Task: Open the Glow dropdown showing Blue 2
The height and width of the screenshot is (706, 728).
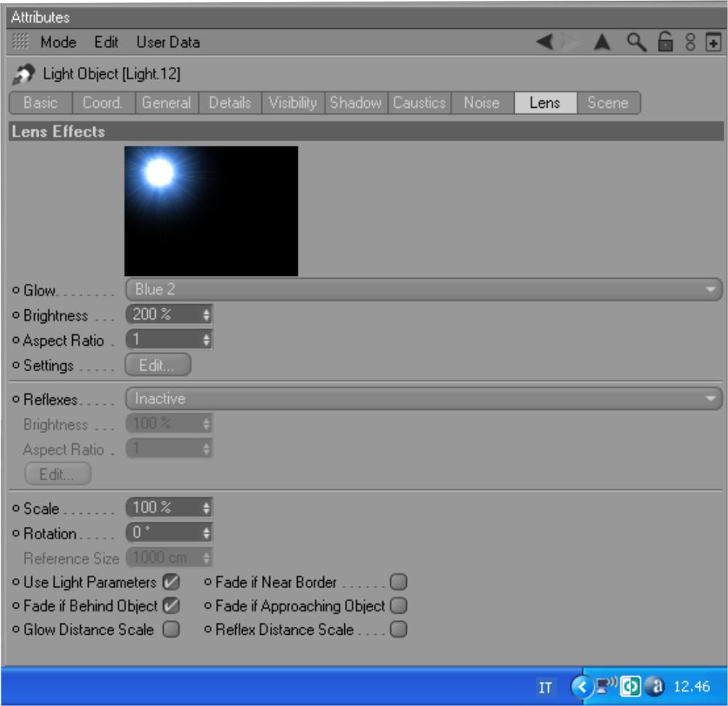Action: tap(424, 290)
